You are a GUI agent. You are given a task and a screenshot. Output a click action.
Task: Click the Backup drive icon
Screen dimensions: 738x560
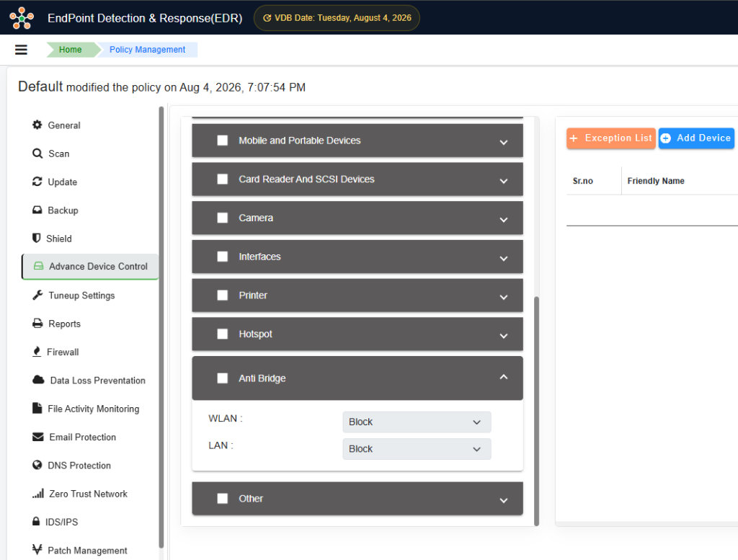point(37,210)
